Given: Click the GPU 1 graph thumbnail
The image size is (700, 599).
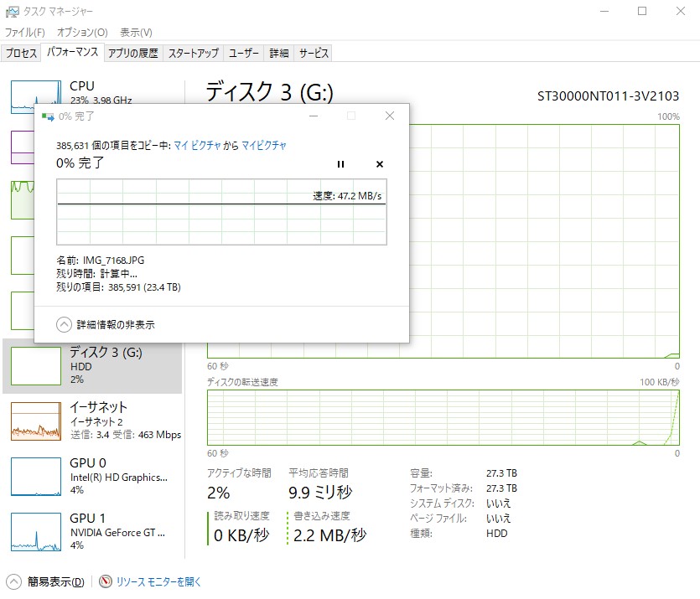Looking at the screenshot, I should 36,532.
